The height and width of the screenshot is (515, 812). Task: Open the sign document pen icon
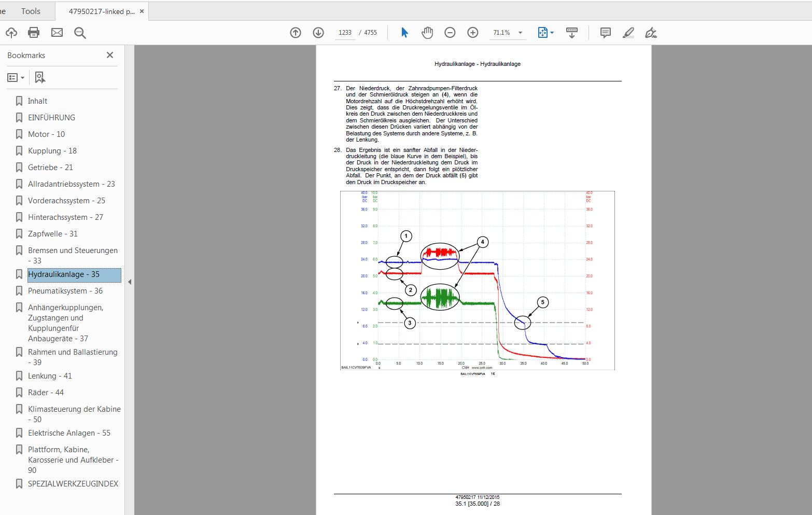pos(651,33)
